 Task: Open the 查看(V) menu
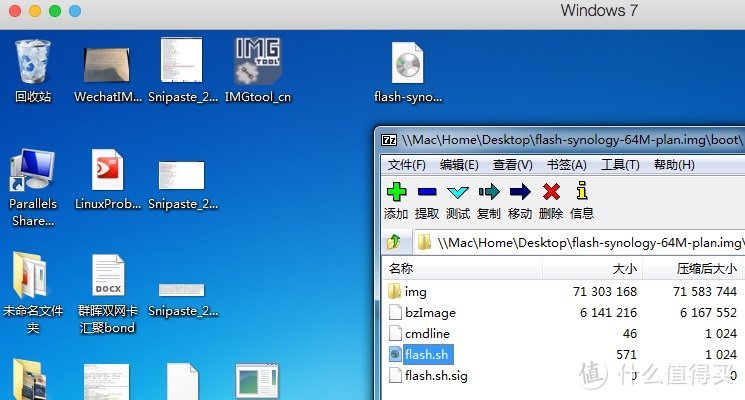click(x=513, y=165)
